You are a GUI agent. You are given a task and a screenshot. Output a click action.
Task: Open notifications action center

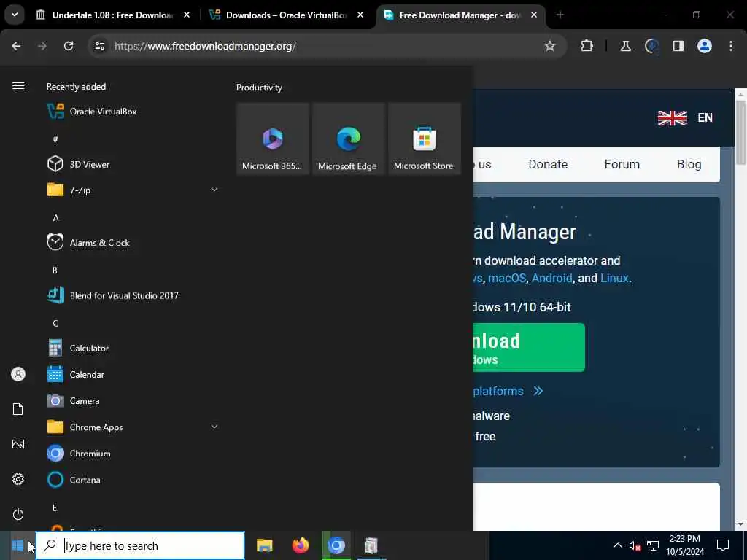(723, 545)
